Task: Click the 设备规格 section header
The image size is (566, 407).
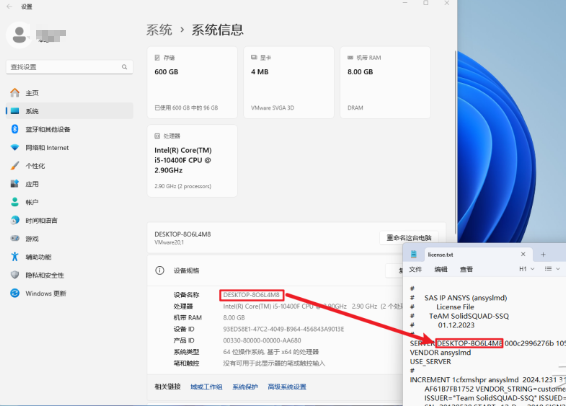Action: [x=186, y=271]
